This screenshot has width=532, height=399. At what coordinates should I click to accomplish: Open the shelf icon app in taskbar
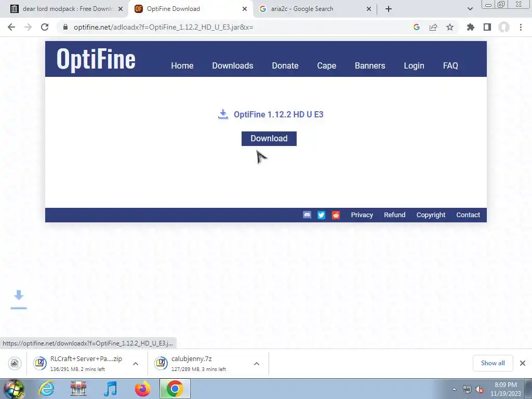(78, 389)
